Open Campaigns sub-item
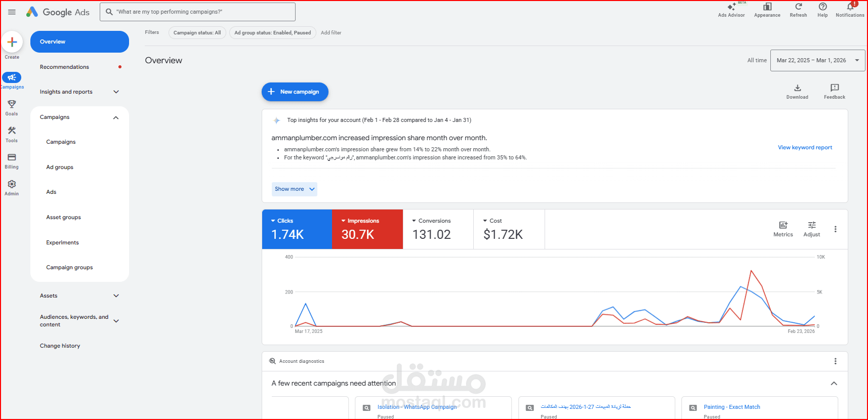 click(x=61, y=142)
